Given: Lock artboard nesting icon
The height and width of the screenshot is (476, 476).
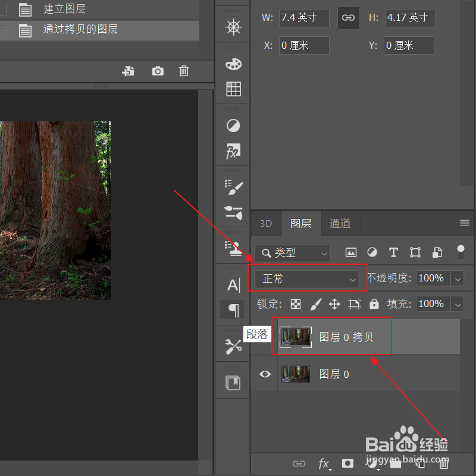Looking at the screenshot, I should 354,304.
